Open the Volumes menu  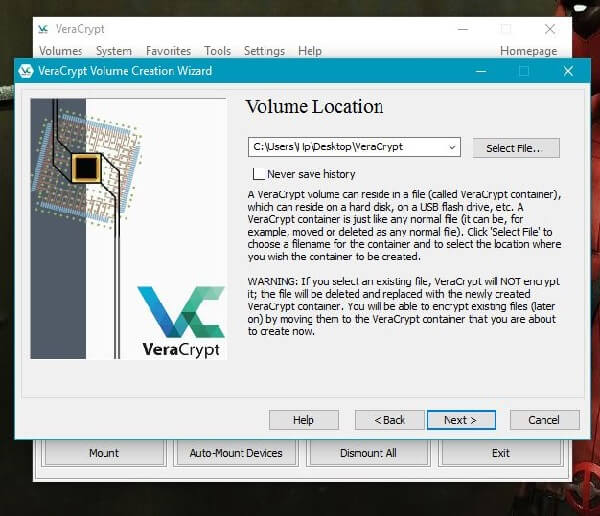point(60,51)
